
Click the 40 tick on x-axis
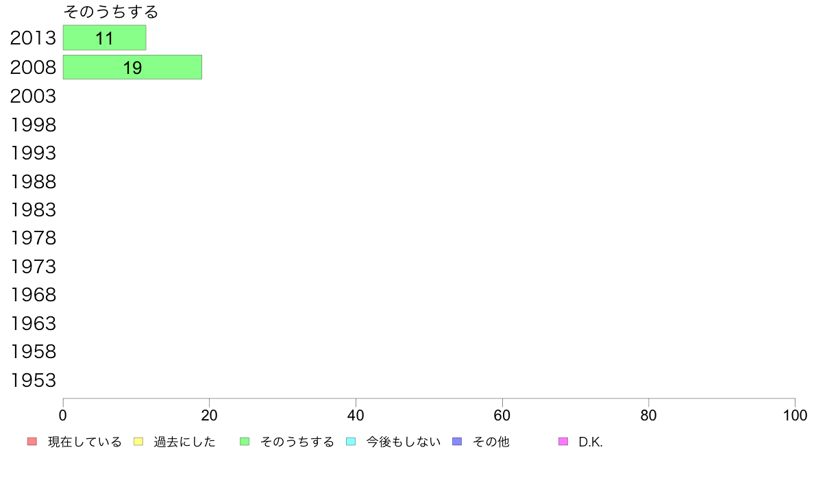(x=356, y=415)
